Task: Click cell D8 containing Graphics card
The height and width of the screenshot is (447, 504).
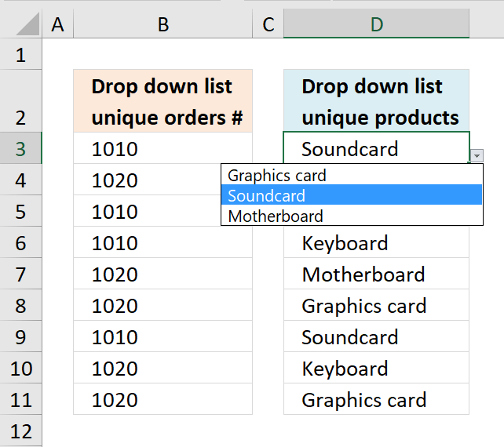Action: [376, 305]
